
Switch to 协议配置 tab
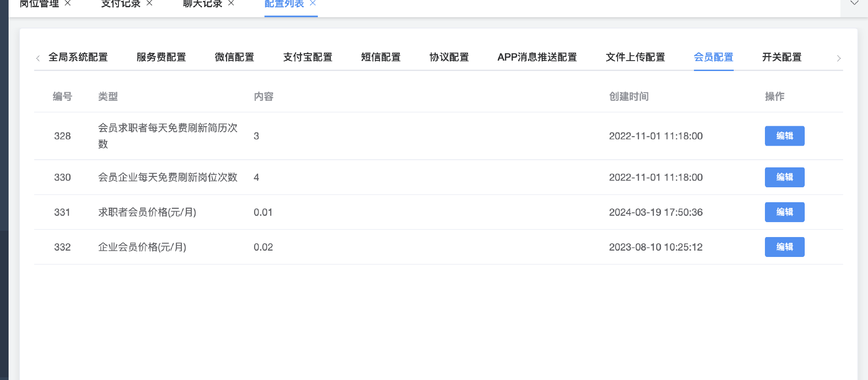click(x=449, y=57)
